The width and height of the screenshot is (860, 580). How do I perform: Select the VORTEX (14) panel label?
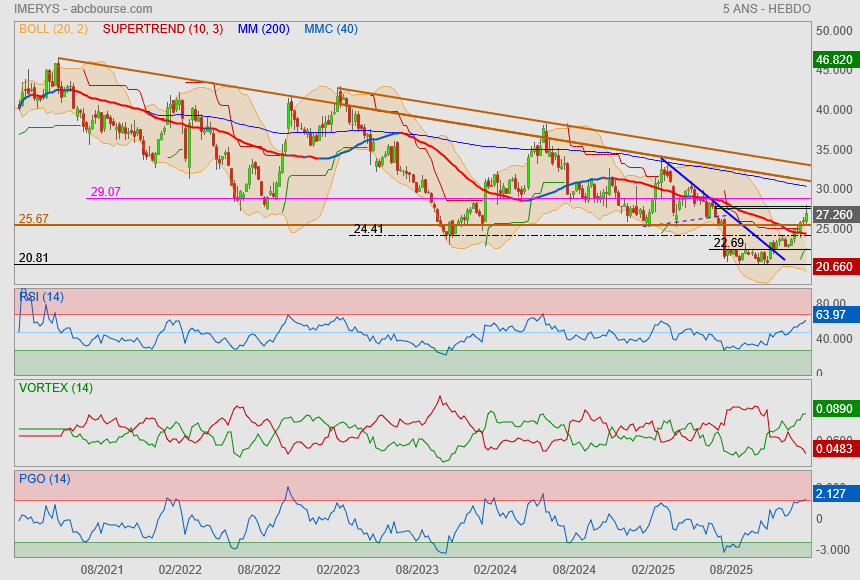click(x=55, y=388)
